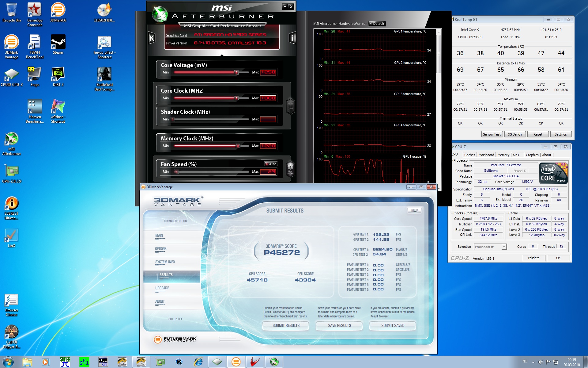This screenshot has height=368, width=588.
Task: Open the LinX desktop icon
Action: click(x=11, y=238)
